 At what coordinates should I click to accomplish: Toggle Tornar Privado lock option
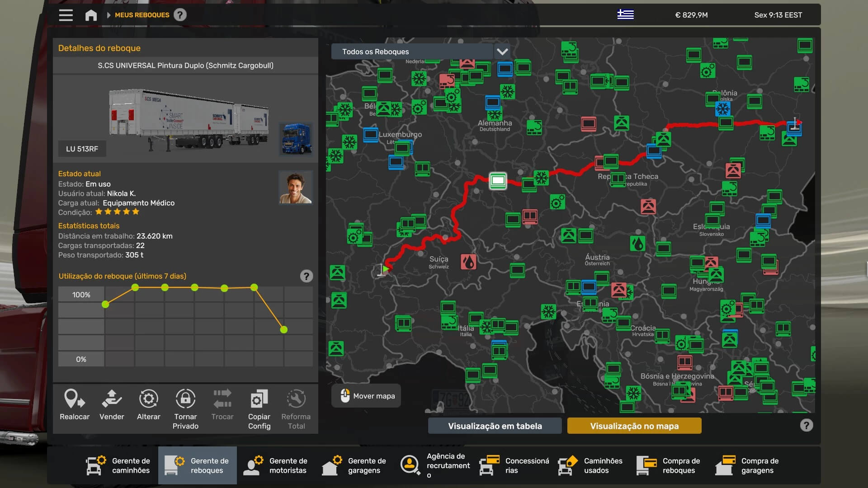[185, 399]
